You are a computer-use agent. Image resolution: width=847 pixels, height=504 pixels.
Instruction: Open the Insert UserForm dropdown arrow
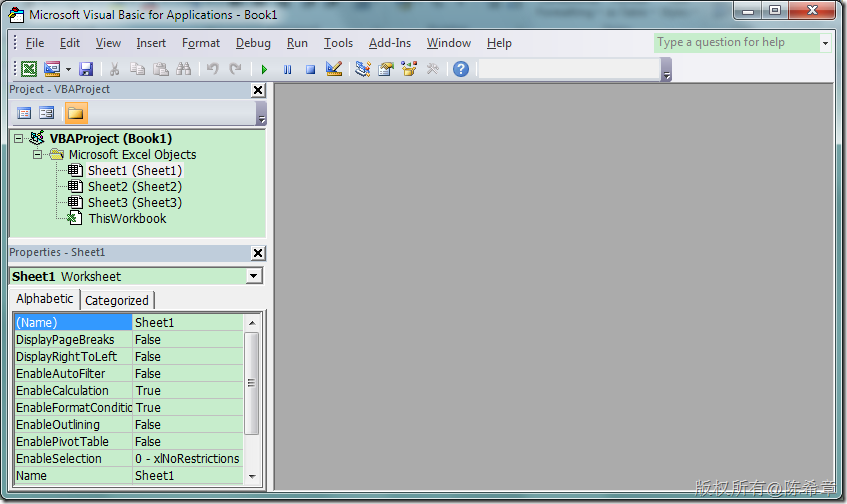point(68,69)
